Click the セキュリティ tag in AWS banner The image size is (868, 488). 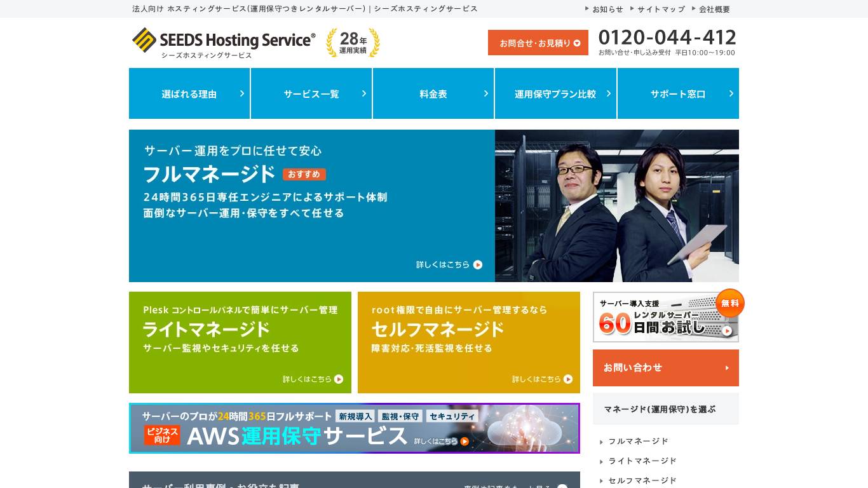click(x=452, y=416)
